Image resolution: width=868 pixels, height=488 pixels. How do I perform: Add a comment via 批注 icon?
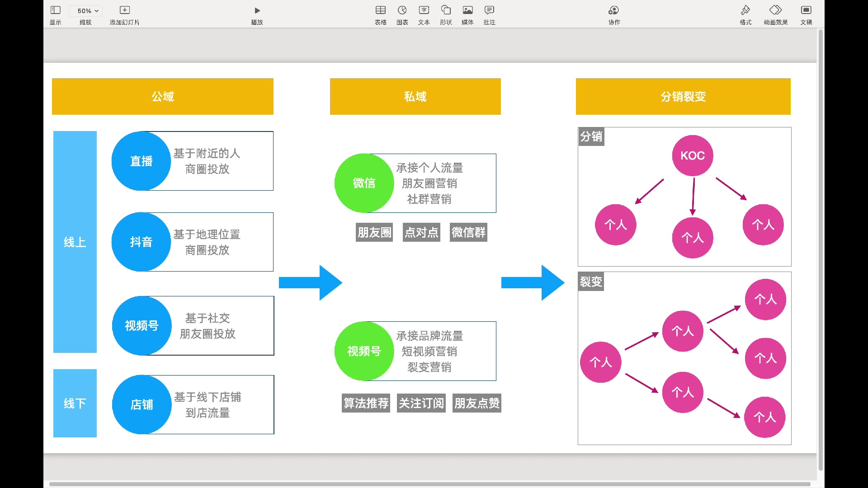coord(489,10)
